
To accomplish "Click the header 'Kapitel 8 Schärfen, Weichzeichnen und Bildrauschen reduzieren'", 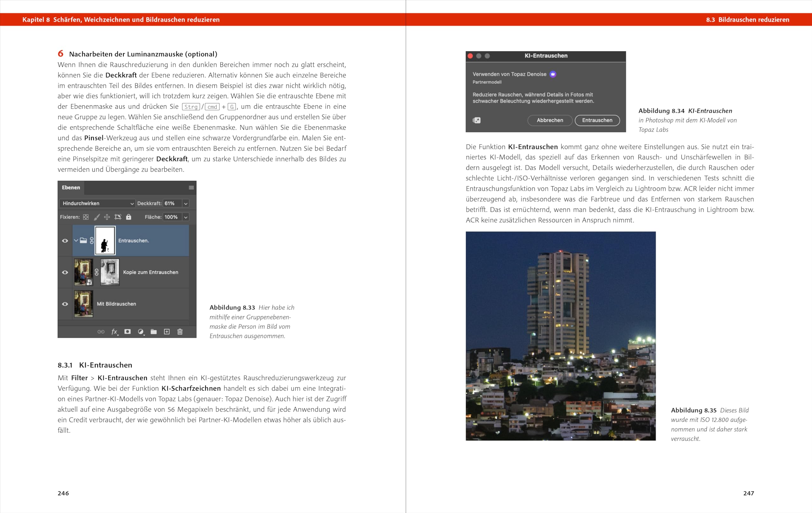I will pos(121,20).
